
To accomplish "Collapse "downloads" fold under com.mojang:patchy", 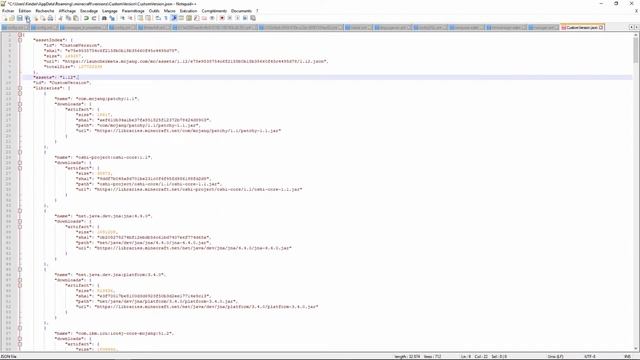I will coord(20,104).
